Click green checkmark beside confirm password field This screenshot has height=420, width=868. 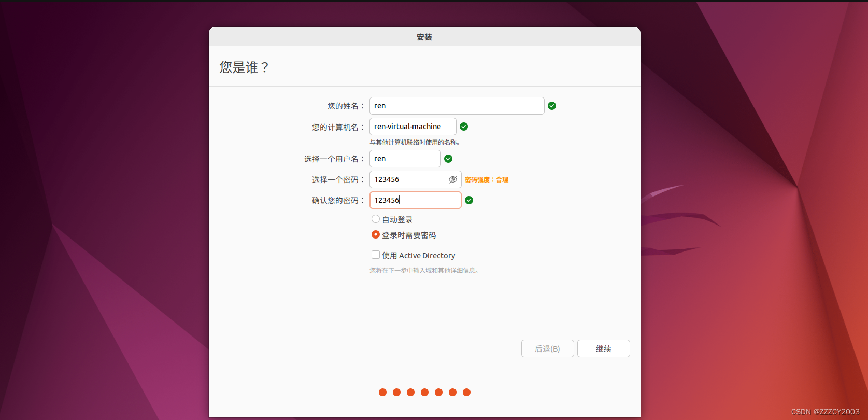(x=469, y=200)
